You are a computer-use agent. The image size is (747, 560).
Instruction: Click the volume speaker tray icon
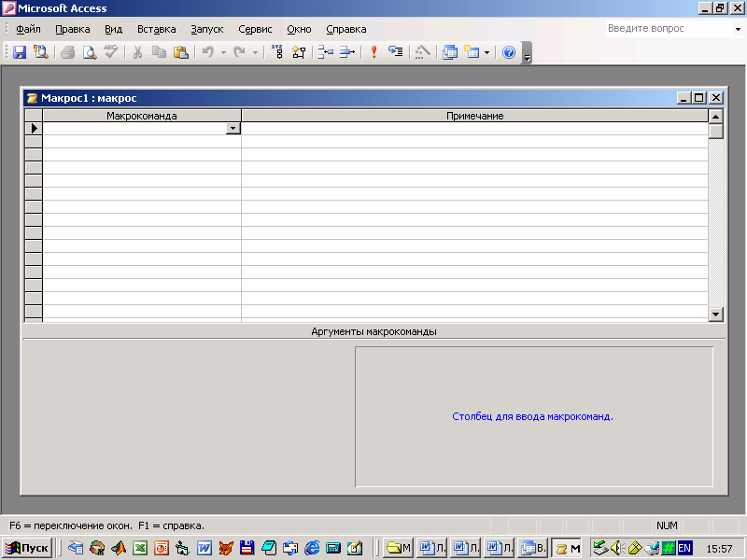(617, 548)
